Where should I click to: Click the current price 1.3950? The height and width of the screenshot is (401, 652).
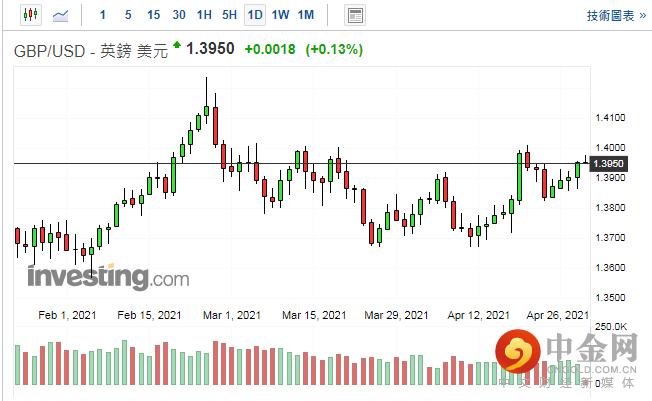pyautogui.click(x=210, y=49)
